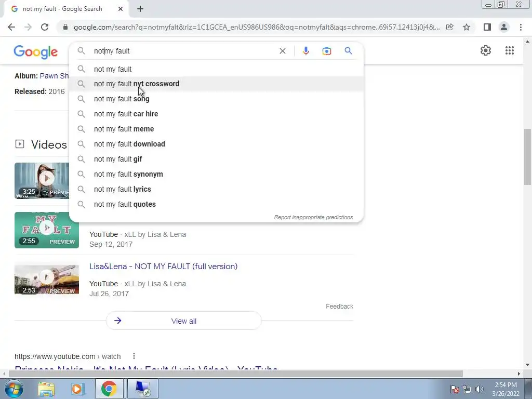The width and height of the screenshot is (532, 399).
Task: Select suggestion 'not my fault'
Action: [216, 69]
